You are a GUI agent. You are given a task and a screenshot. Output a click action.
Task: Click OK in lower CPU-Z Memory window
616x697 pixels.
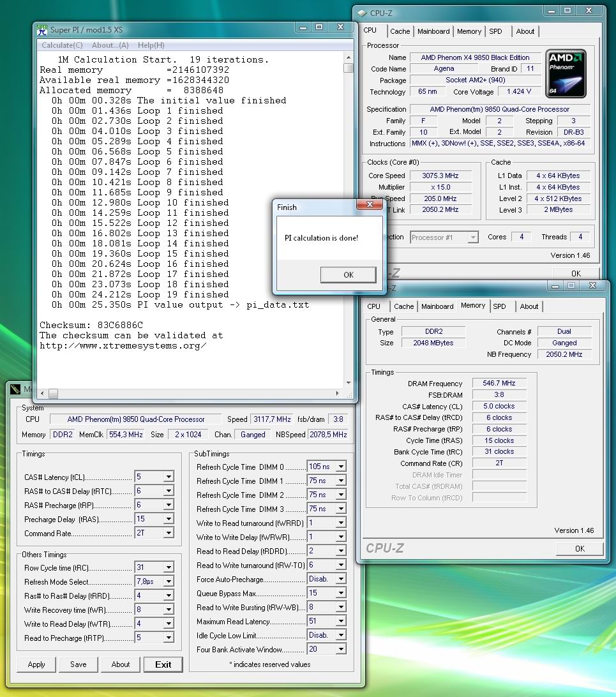point(580,548)
